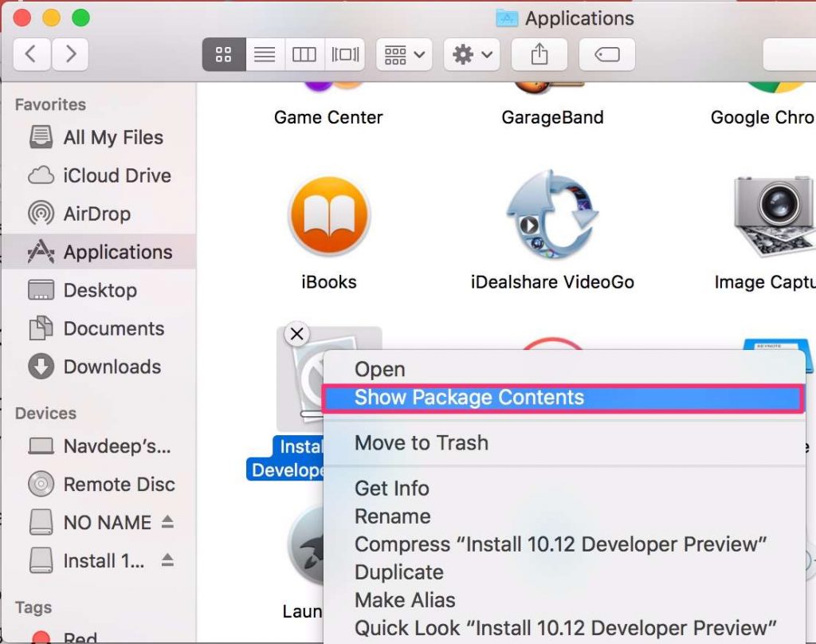Click the Share toolbar button
The height and width of the screenshot is (644, 816).
click(539, 54)
